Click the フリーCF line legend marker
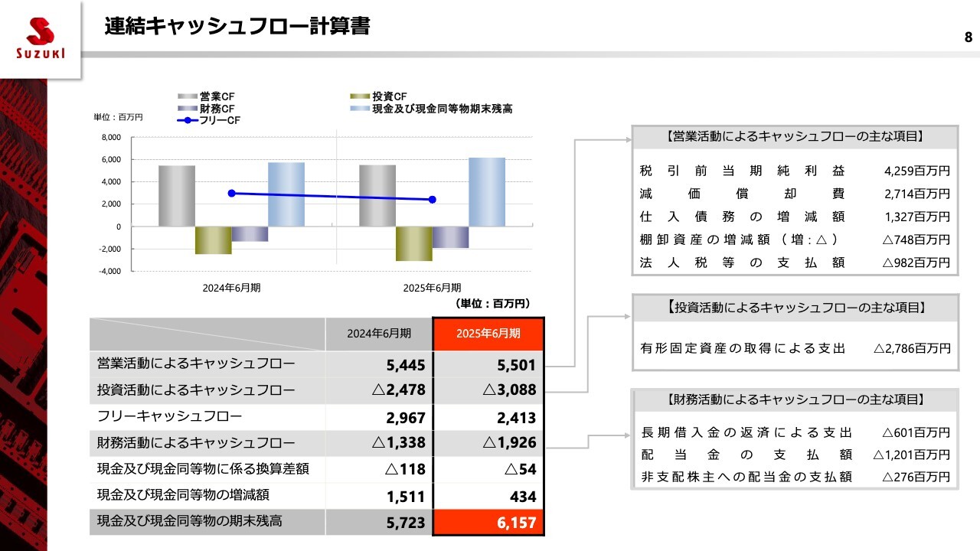The image size is (980, 551). [x=188, y=121]
